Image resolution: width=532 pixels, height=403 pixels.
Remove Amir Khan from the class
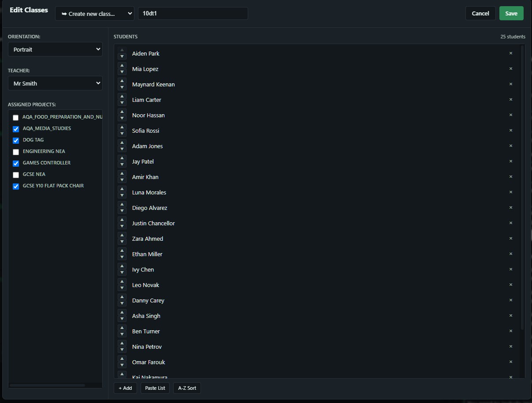pos(510,177)
